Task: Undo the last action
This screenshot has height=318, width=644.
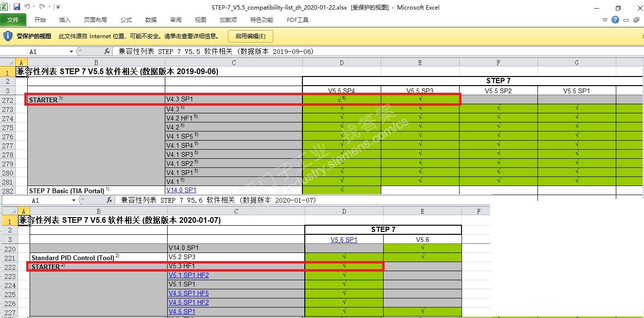Action: tap(27, 7)
